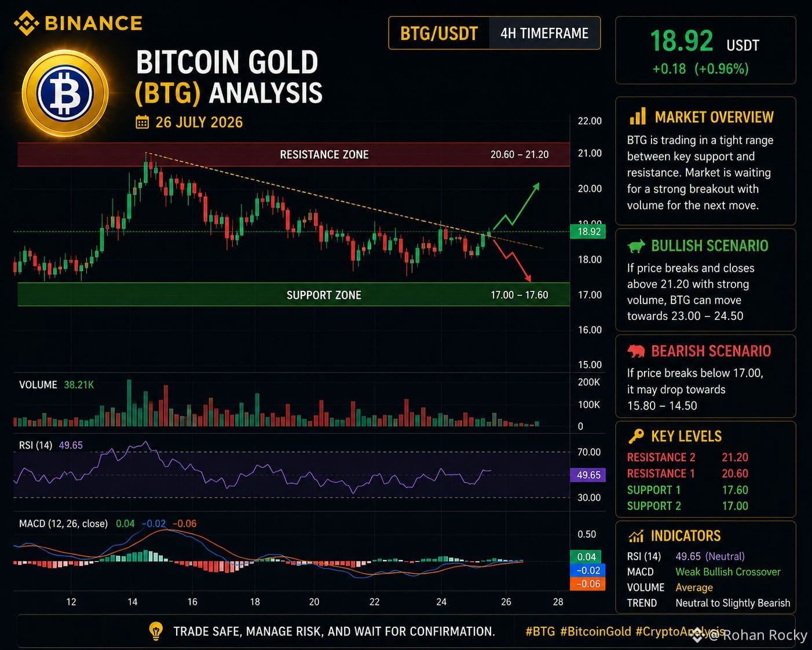Click the key icon beside Key Levels
The width and height of the screenshot is (812, 650).
click(636, 436)
